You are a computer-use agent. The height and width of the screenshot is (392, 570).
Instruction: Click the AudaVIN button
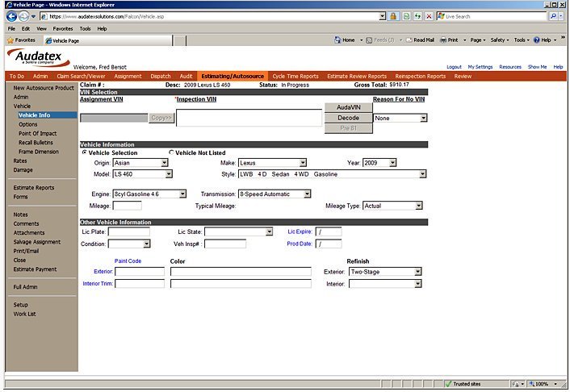point(348,107)
